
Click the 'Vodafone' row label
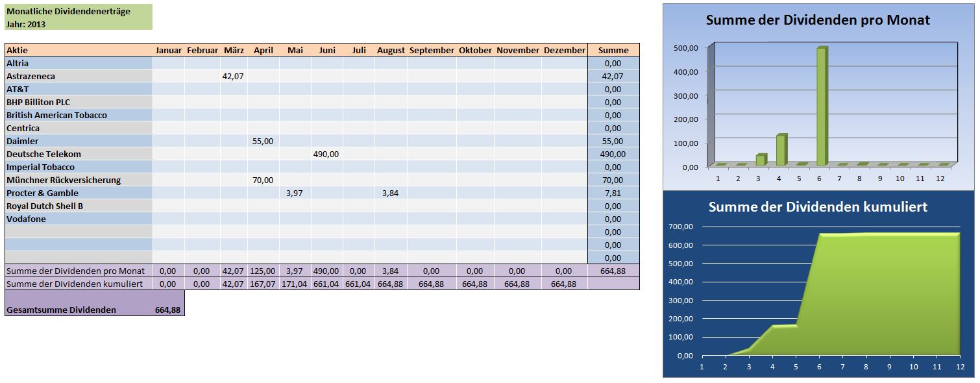coord(79,219)
